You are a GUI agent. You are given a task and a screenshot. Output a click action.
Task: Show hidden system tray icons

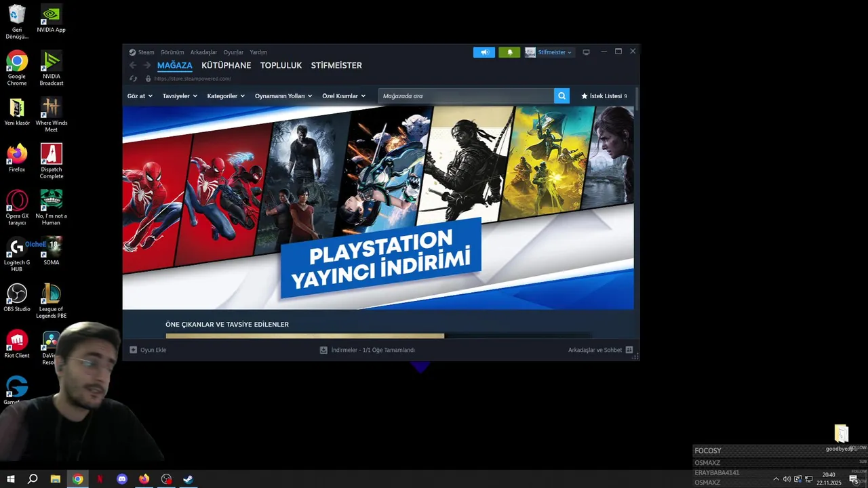(776, 479)
